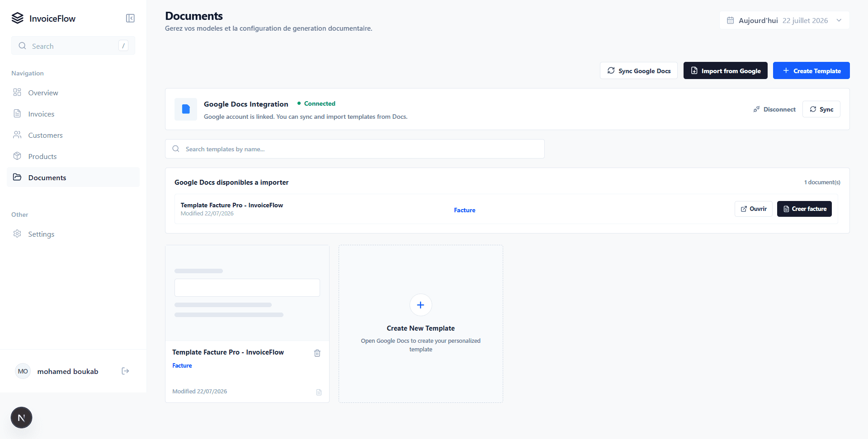Click the Create New Template card title
Screen dimensions: 868x439
[420, 328]
